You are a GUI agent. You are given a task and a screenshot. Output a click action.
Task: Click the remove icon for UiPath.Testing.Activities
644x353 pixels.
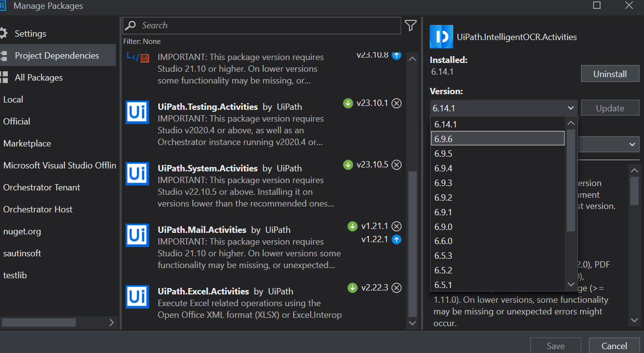tap(397, 103)
